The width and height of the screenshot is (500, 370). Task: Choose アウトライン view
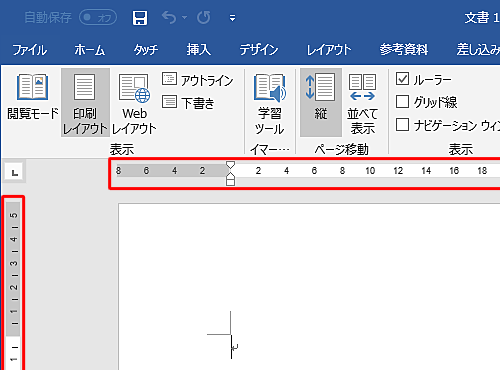(x=198, y=80)
